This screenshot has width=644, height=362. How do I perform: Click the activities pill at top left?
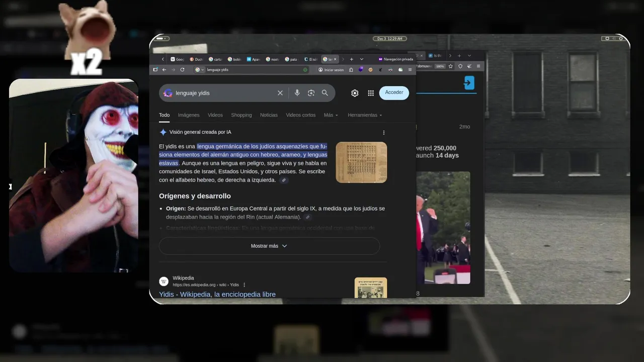coord(163,39)
